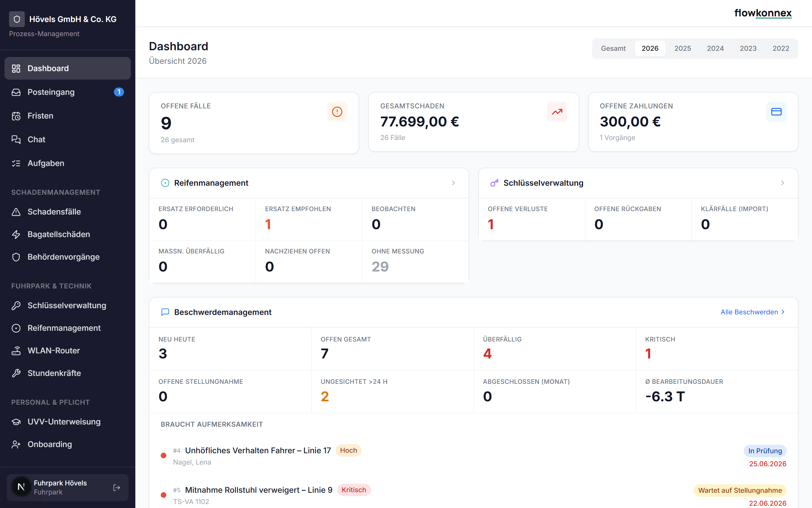Click the sidebar Reifenmanagement tire icon
The height and width of the screenshot is (508, 812).
16,328
